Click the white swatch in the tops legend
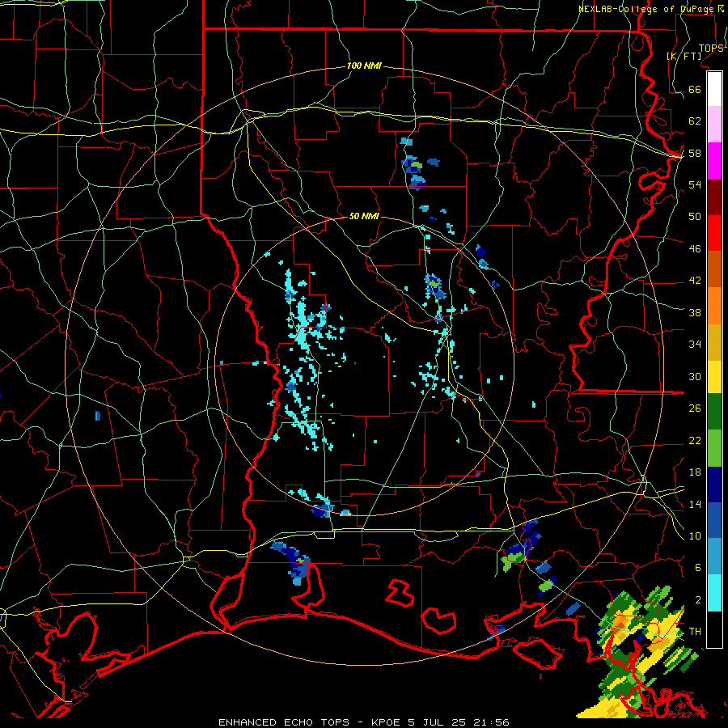The height and width of the screenshot is (728, 728). click(x=714, y=89)
